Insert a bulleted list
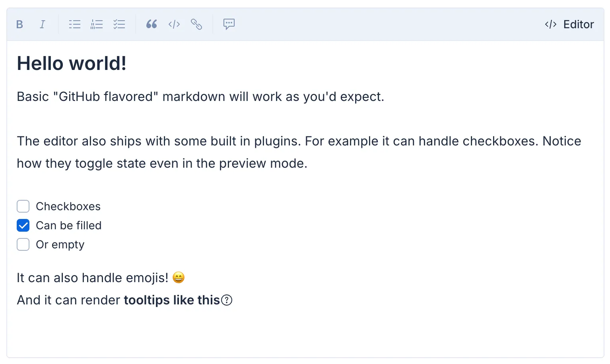 point(74,25)
